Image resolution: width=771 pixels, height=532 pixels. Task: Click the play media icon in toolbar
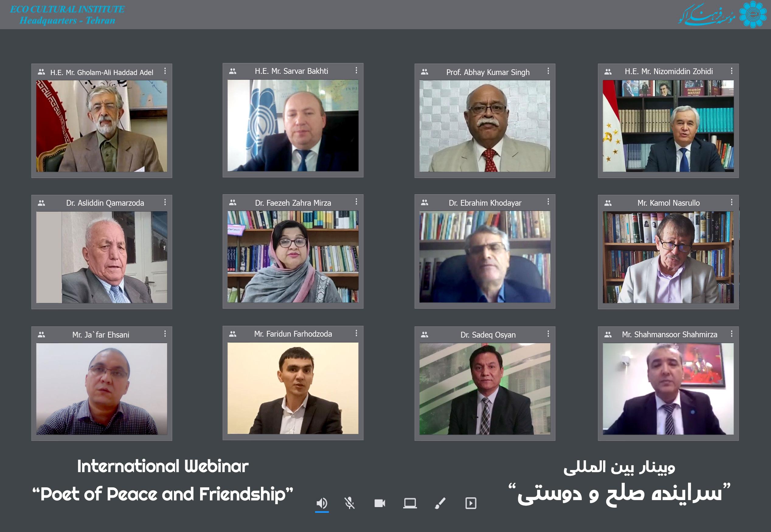471,503
